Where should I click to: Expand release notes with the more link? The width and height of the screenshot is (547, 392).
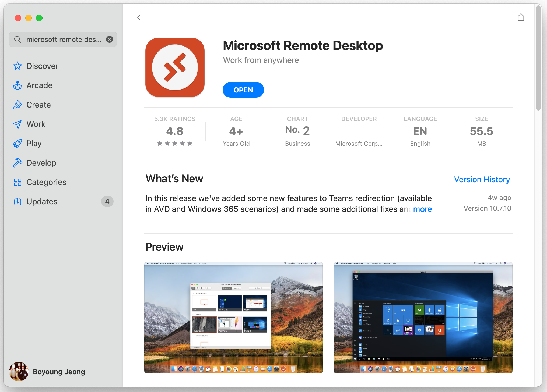(422, 209)
